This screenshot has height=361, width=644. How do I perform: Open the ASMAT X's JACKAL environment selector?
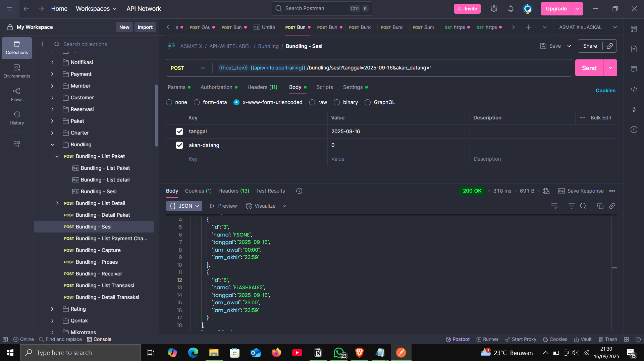(x=588, y=27)
